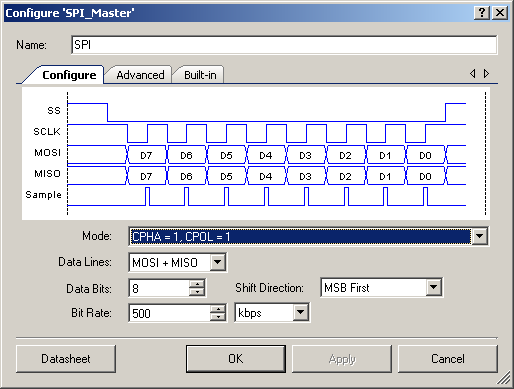Open the Advanced tab

[140, 75]
